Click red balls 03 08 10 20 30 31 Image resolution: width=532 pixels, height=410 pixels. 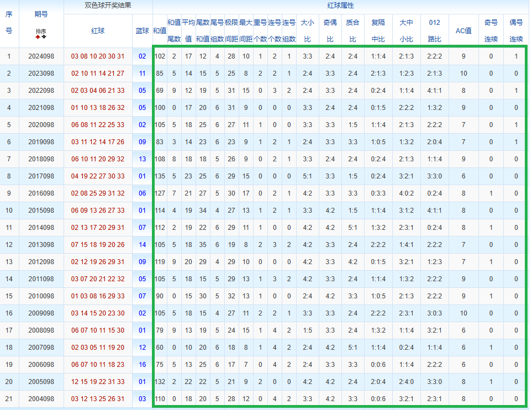click(x=98, y=56)
